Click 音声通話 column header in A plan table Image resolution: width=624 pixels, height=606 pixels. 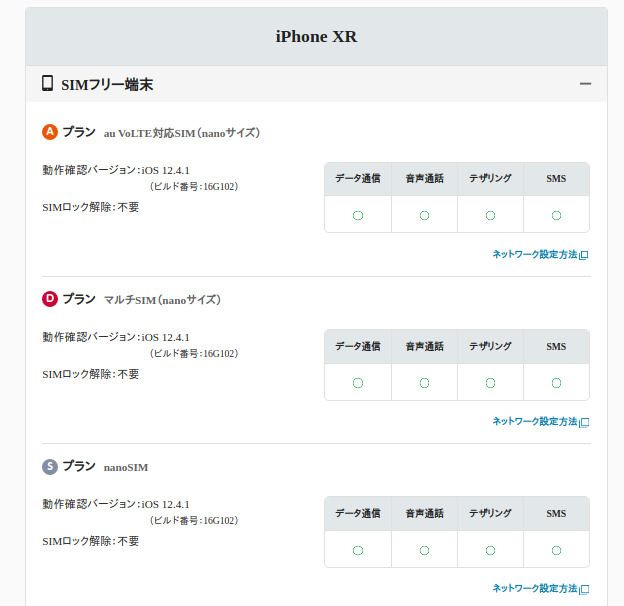(424, 179)
